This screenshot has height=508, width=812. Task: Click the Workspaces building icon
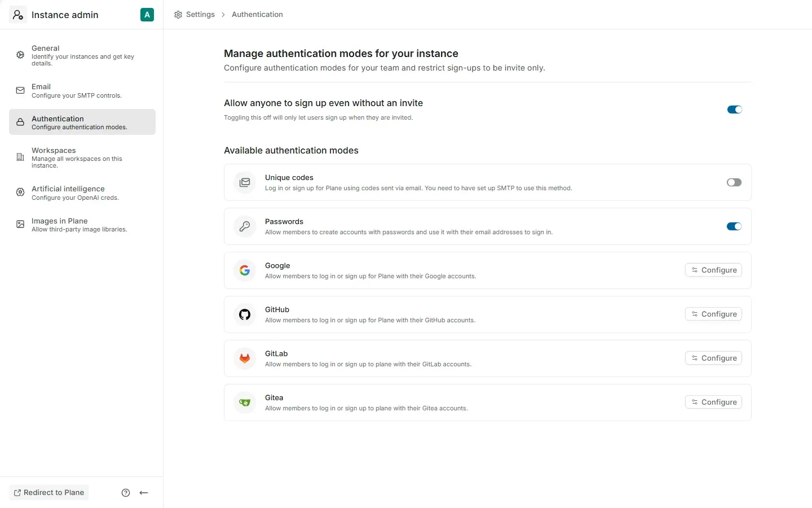pos(20,157)
